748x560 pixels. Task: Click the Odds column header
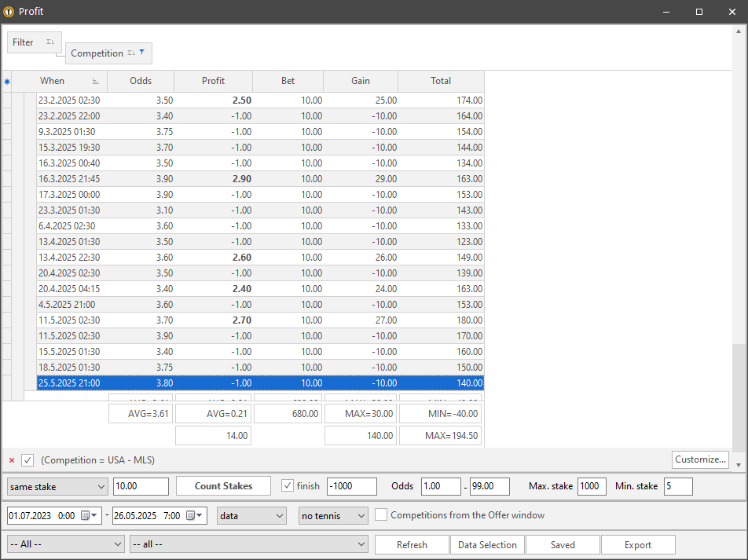141,81
